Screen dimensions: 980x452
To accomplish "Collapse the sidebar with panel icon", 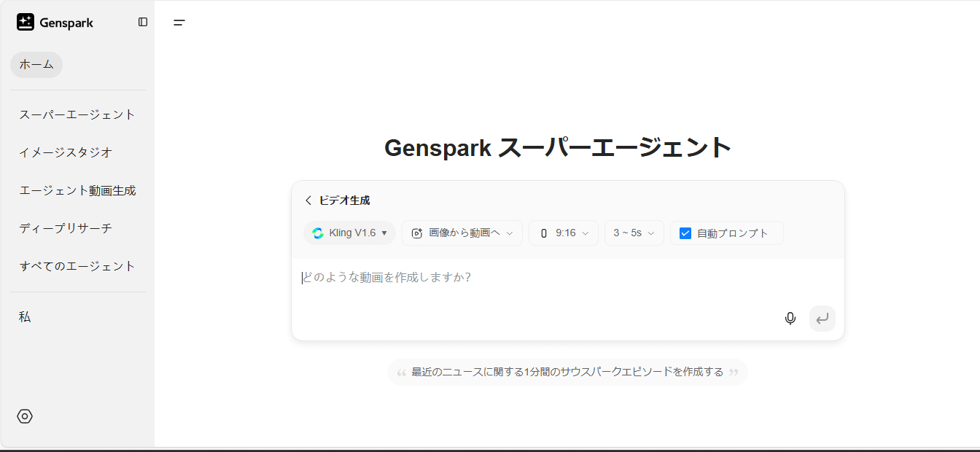I will pos(143,23).
